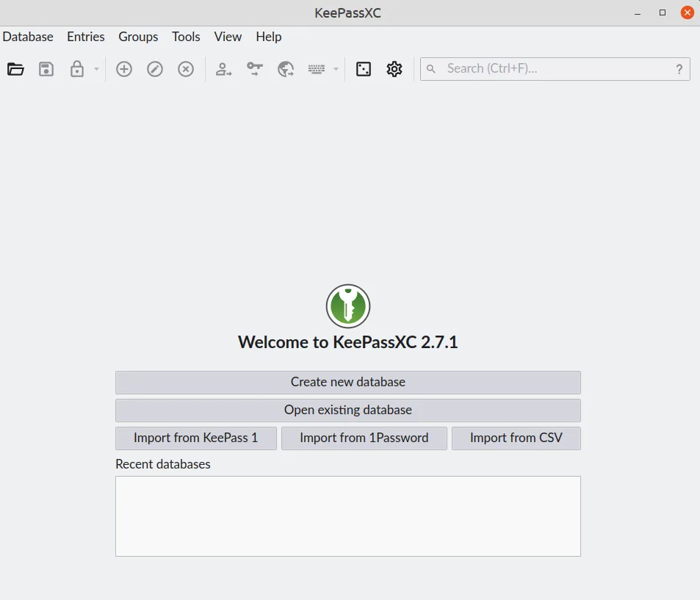Copy password to clipboard
This screenshot has width=700, height=600.
[255, 68]
